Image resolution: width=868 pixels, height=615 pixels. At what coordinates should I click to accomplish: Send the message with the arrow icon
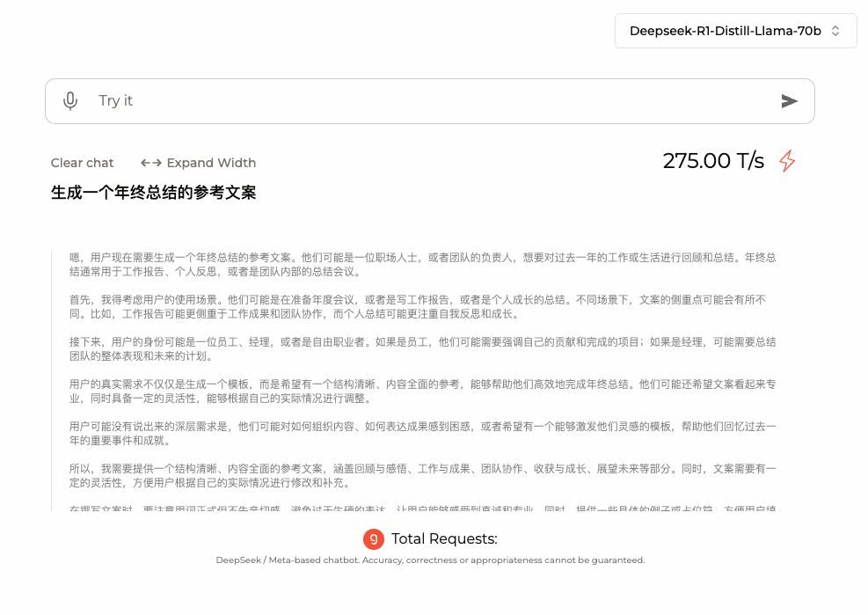point(790,101)
